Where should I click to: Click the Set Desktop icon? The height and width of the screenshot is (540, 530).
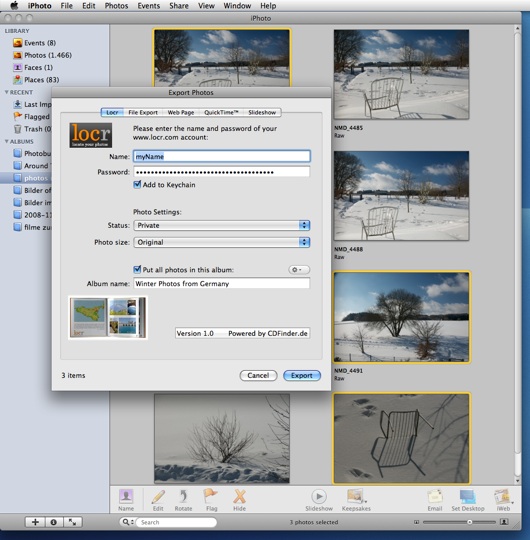click(x=467, y=497)
